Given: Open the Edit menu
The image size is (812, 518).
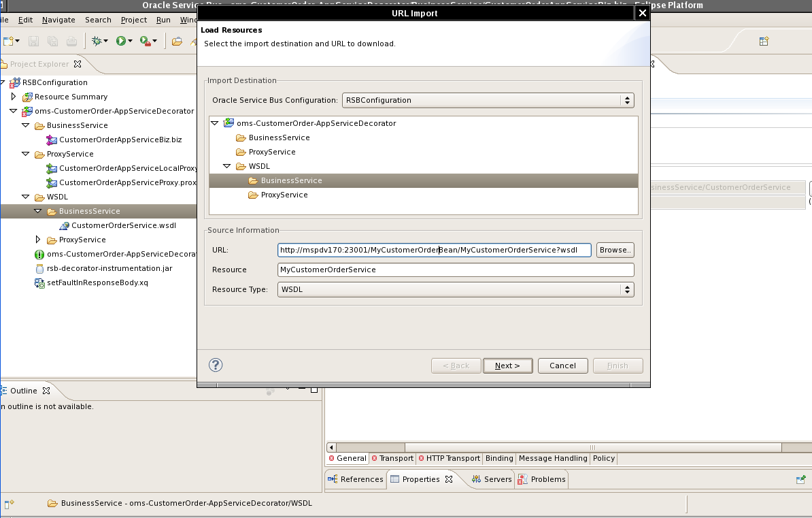Looking at the screenshot, I should click(25, 20).
